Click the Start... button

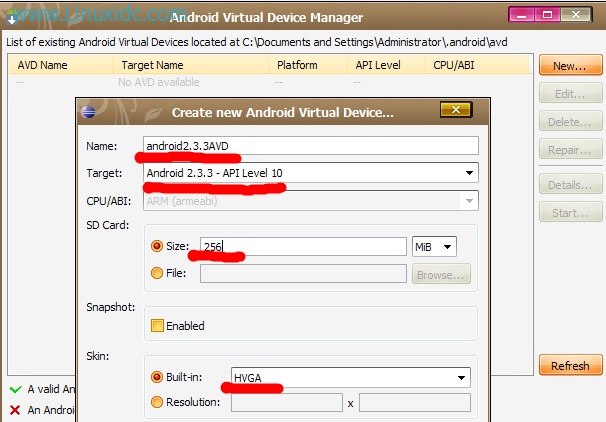coord(570,212)
